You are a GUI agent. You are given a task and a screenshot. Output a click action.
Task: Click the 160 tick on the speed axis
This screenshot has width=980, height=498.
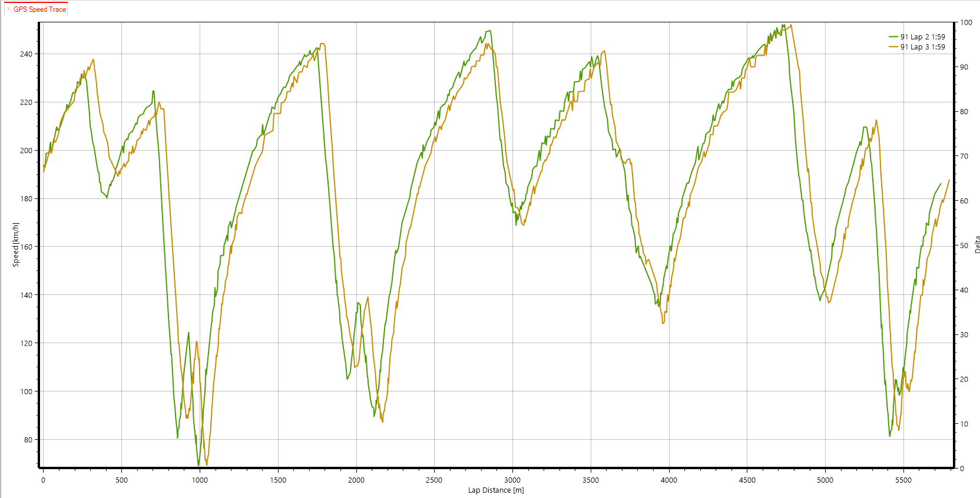point(27,247)
